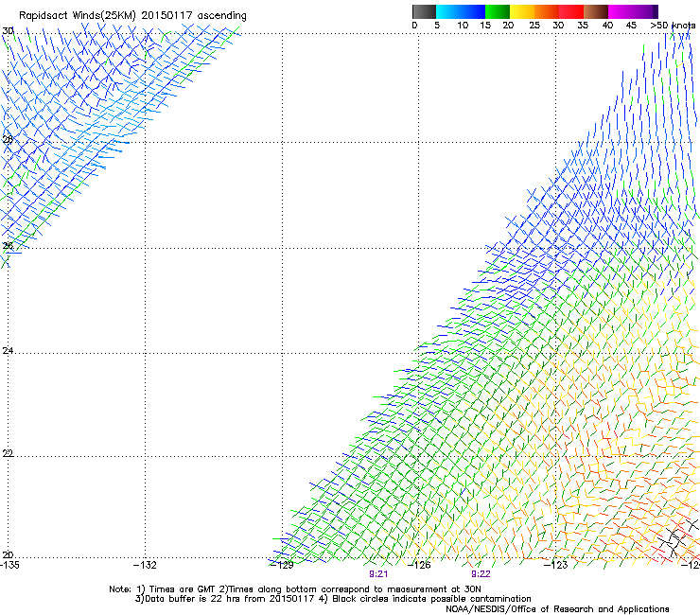This screenshot has height=615, width=700.
Task: Click the purple "9:21" swath time marker
Action: coord(378,574)
